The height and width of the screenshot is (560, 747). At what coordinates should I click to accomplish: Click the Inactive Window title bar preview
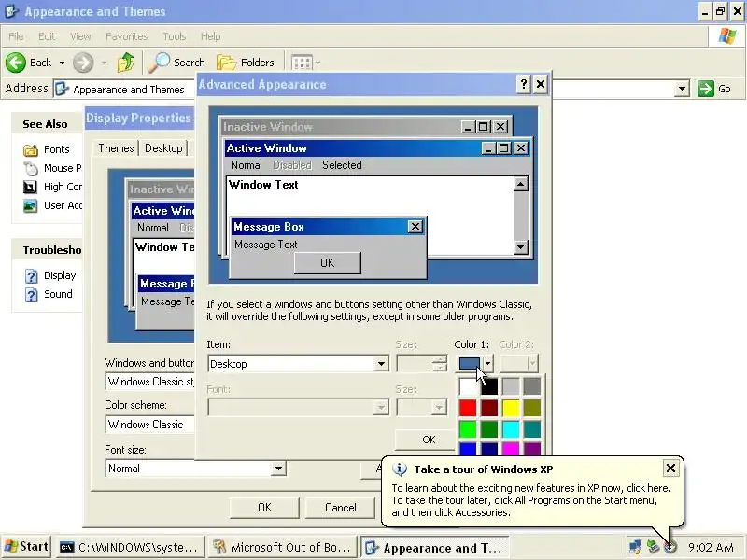(x=365, y=127)
